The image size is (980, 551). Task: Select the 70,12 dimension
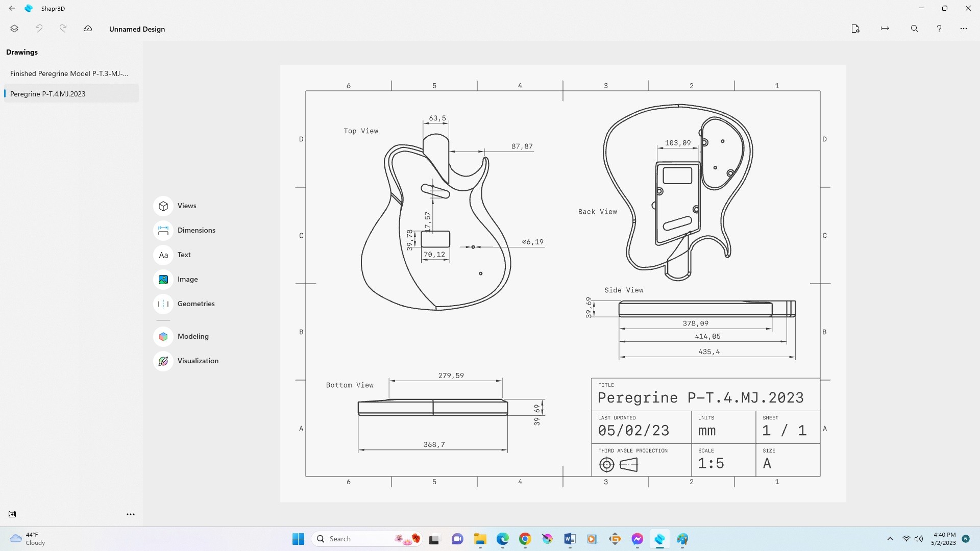(x=434, y=255)
